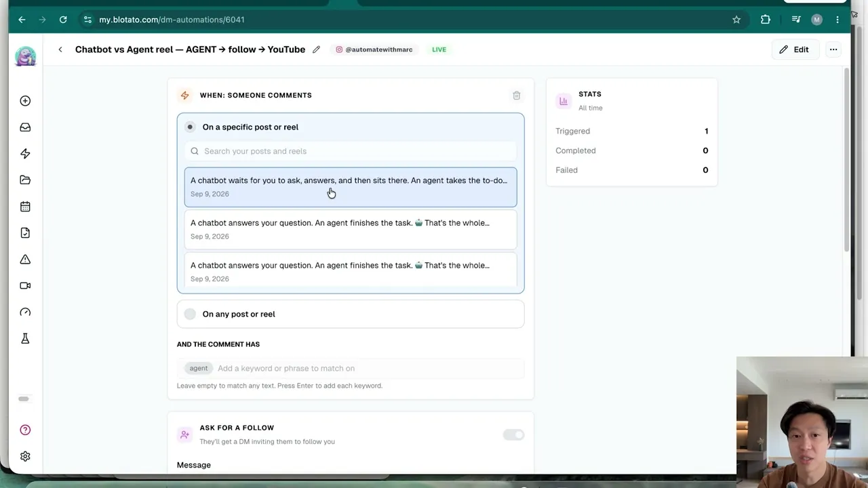The width and height of the screenshot is (868, 488).
Task: Click the automation title text
Action: pos(190,49)
